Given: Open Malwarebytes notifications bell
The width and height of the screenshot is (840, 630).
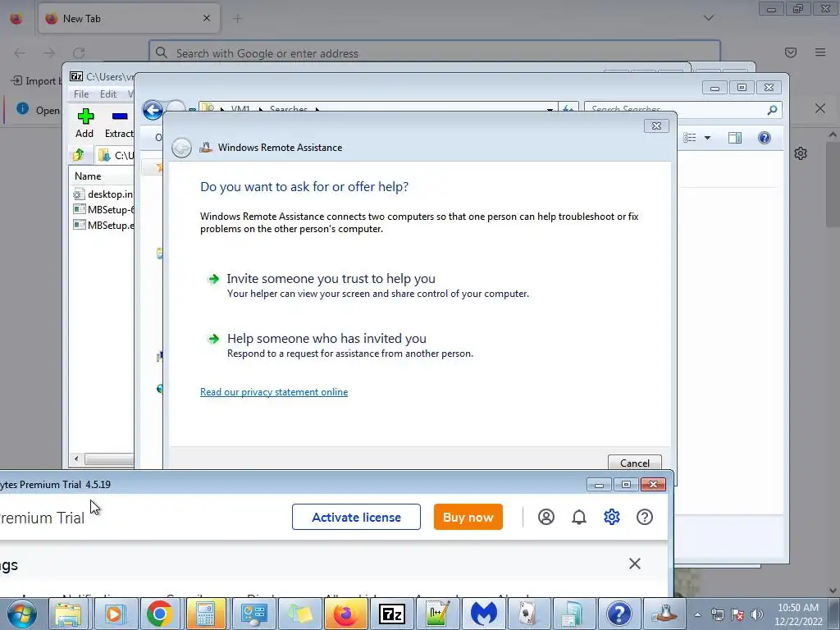Looking at the screenshot, I should (579, 517).
